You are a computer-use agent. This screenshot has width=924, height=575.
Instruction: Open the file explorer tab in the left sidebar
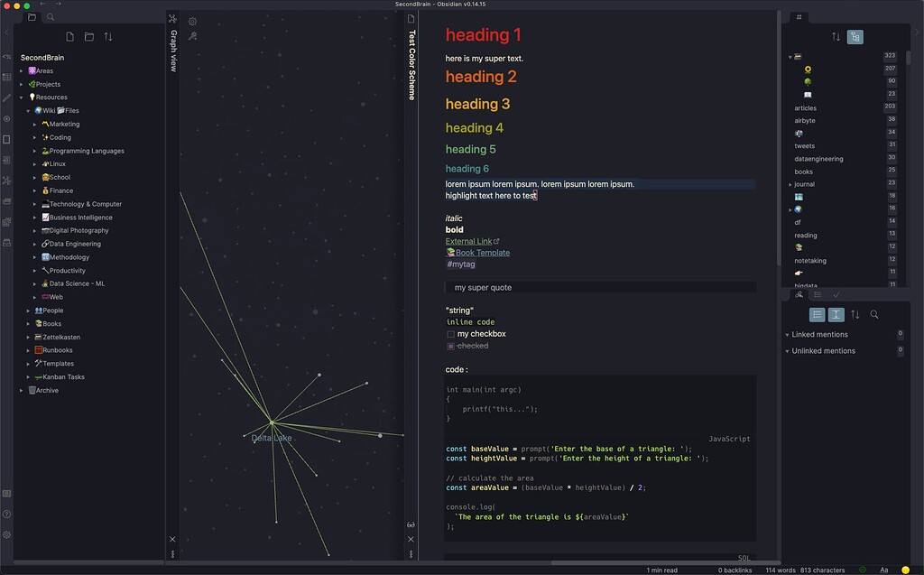pos(32,17)
